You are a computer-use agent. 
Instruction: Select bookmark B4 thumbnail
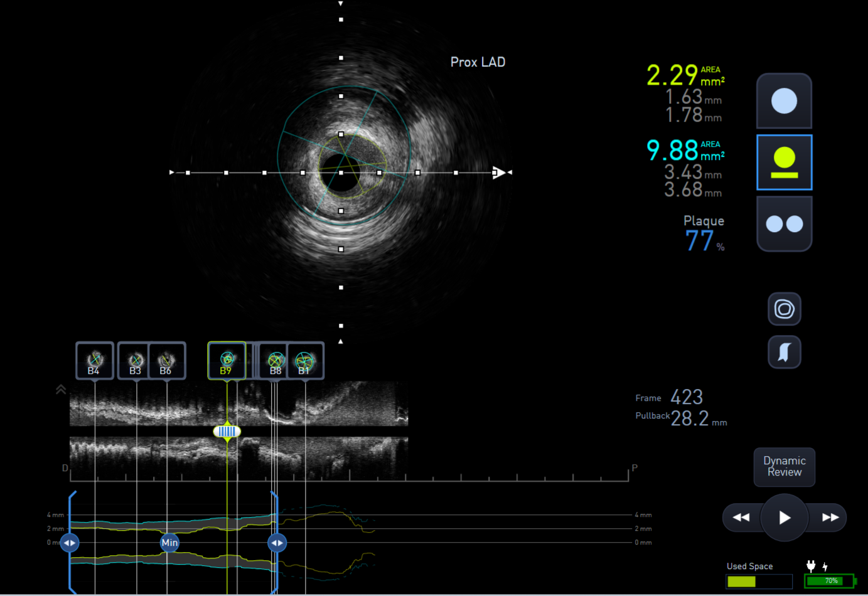(94, 361)
